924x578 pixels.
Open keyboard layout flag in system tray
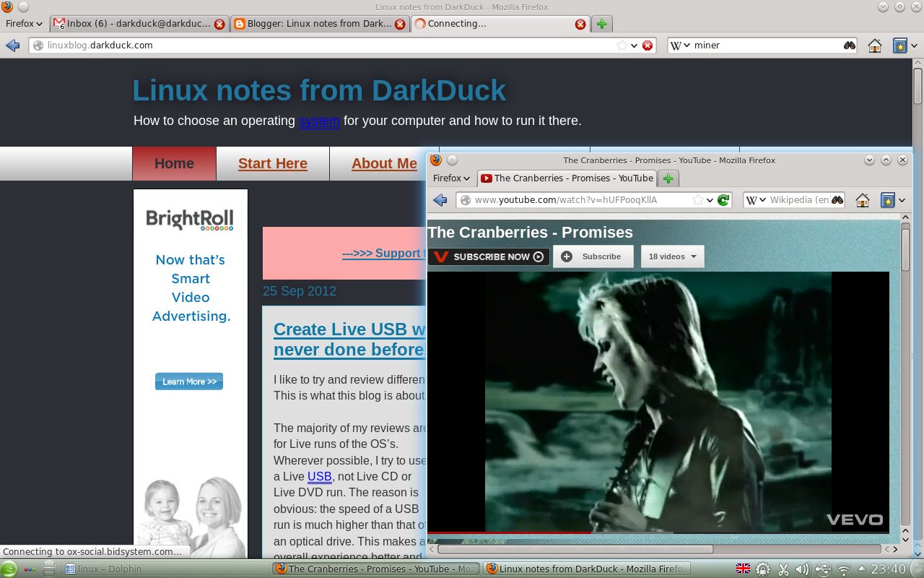(x=743, y=569)
